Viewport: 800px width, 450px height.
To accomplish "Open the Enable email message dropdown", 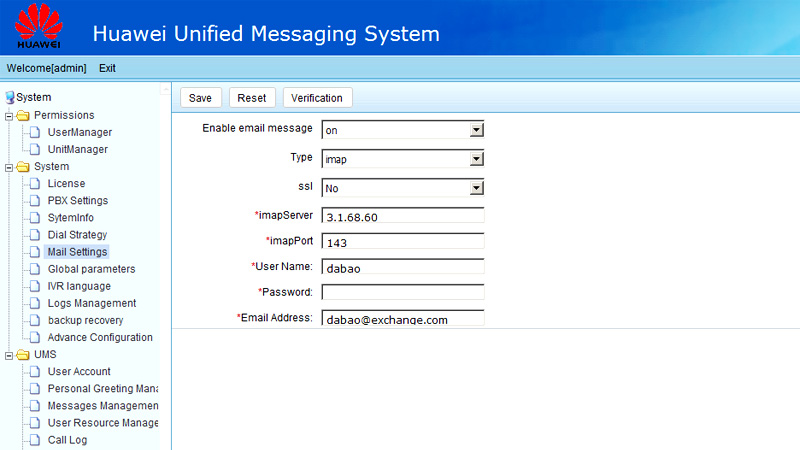I will pos(476,130).
